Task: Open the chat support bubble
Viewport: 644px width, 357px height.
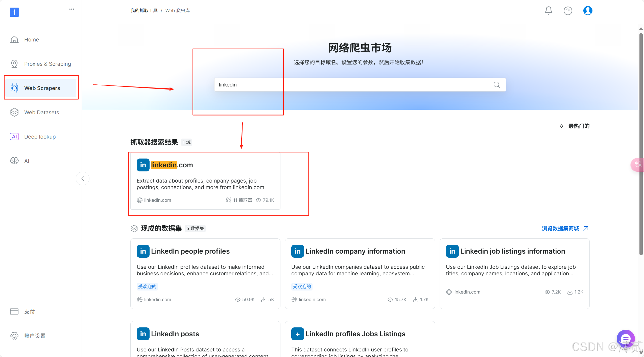Action: (x=625, y=339)
